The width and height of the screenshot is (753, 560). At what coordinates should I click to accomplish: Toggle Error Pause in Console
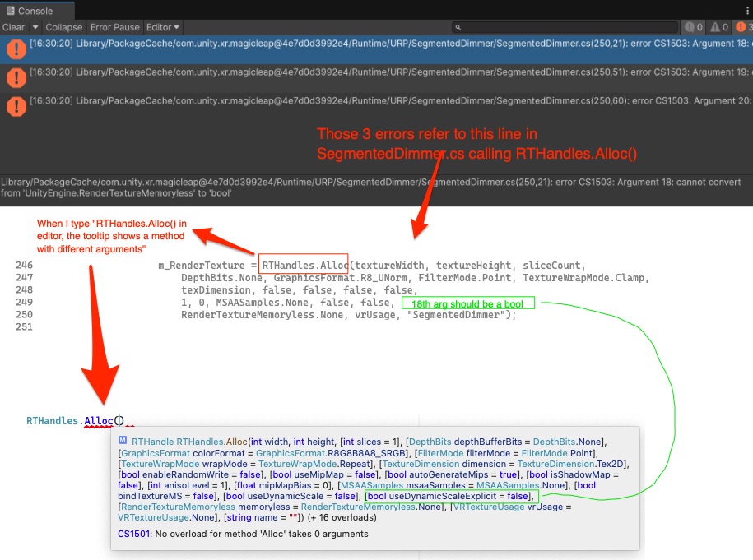pos(114,27)
